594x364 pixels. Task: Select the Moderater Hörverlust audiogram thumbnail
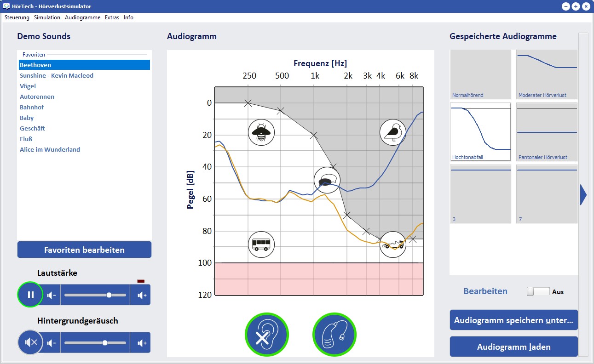pyautogui.click(x=547, y=74)
